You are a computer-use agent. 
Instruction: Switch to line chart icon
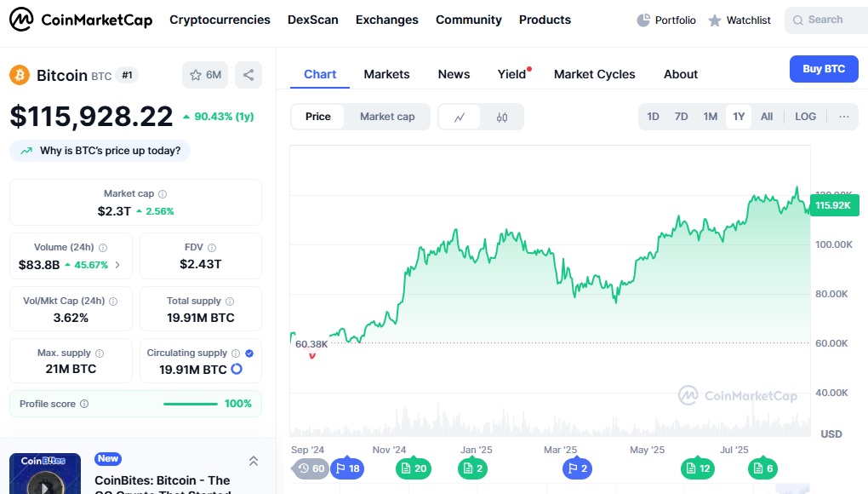(460, 117)
